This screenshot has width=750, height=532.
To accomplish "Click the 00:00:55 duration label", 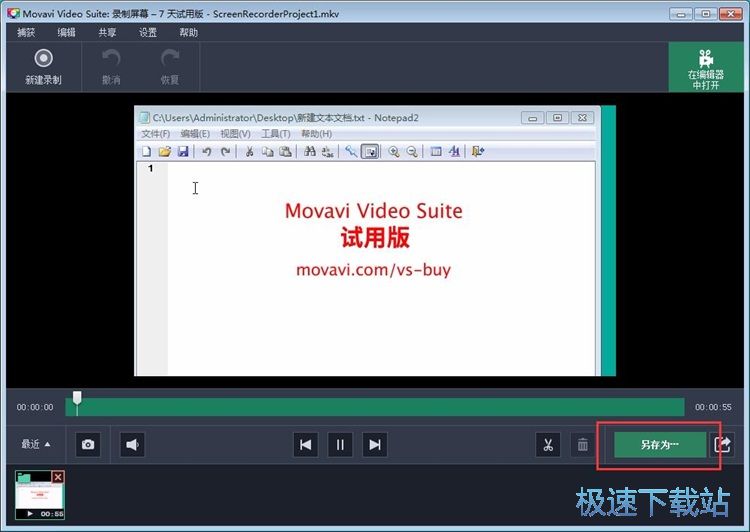I will pos(713,407).
